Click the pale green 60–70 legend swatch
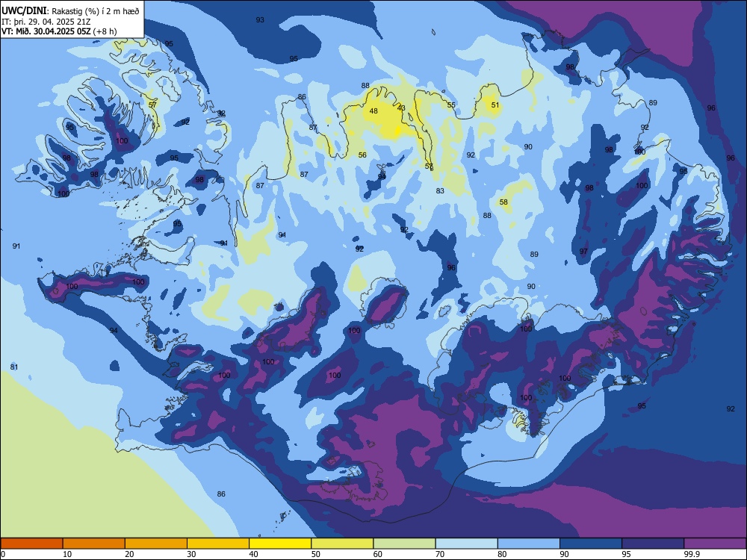This screenshot has width=747, height=560. (x=404, y=544)
